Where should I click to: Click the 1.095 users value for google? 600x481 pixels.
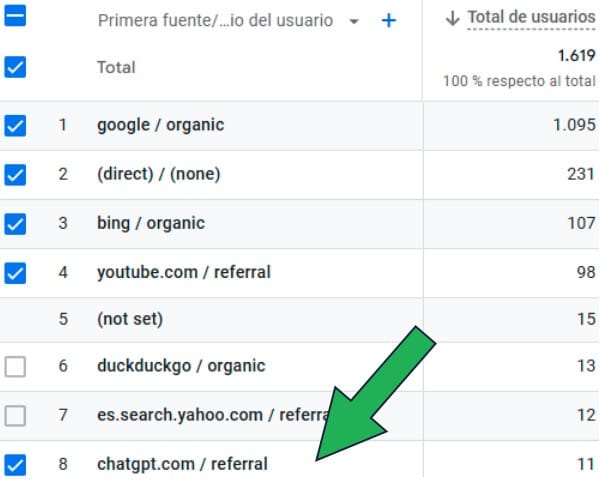(572, 126)
